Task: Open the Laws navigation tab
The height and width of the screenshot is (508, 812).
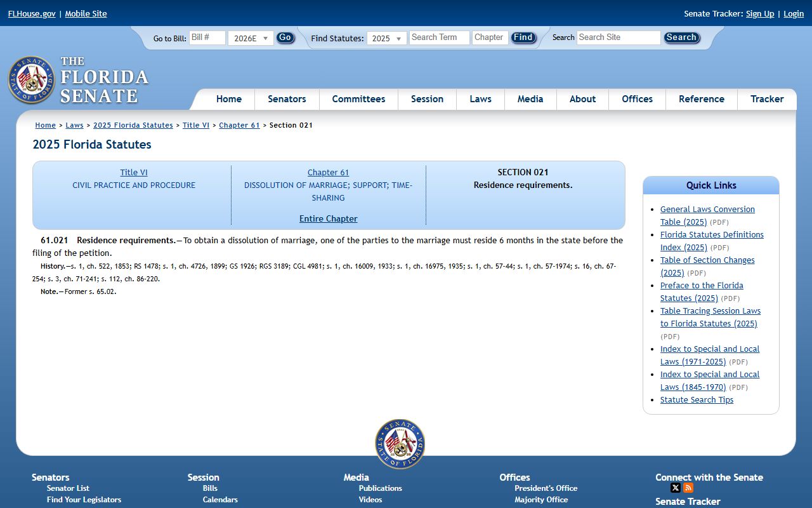Action: (x=480, y=99)
